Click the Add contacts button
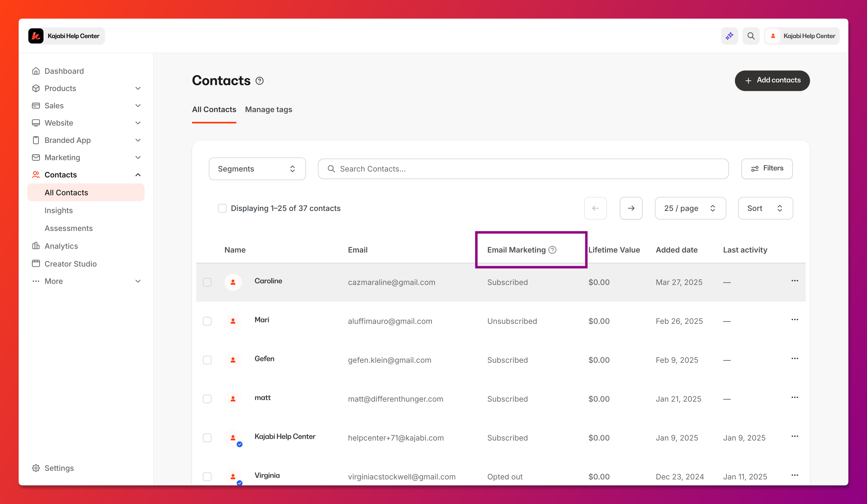Image resolution: width=867 pixels, height=504 pixels. (x=772, y=80)
